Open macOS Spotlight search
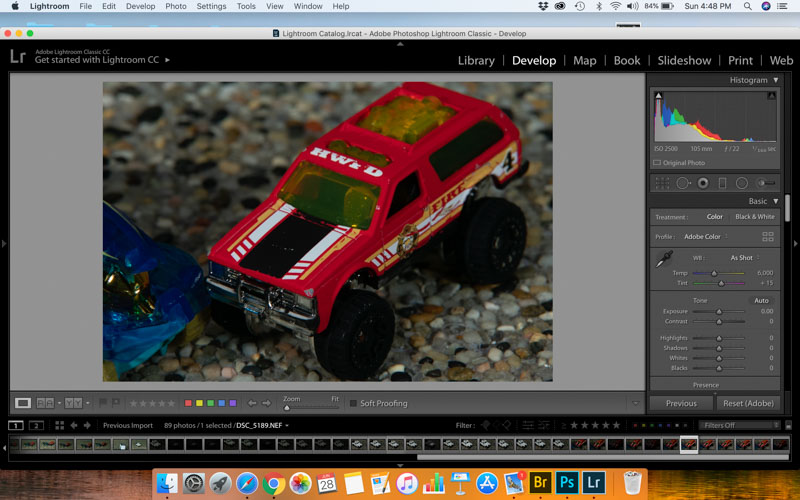The image size is (800, 500). point(747,6)
